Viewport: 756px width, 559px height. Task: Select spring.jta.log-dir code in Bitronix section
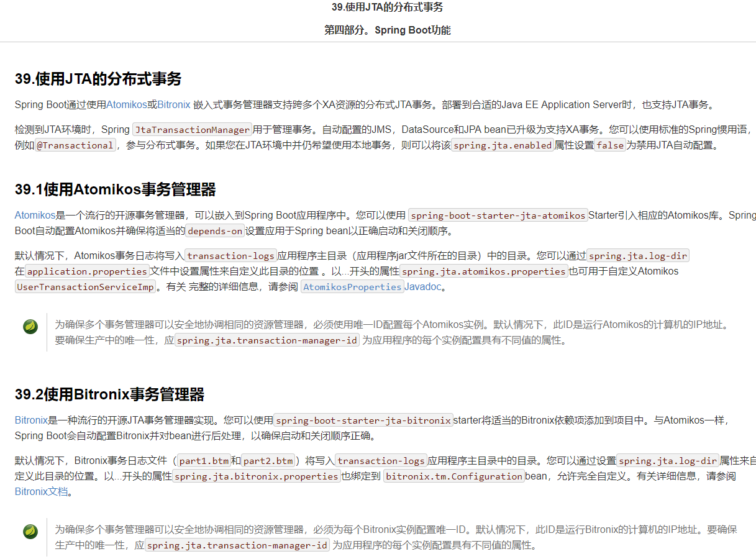coord(668,461)
